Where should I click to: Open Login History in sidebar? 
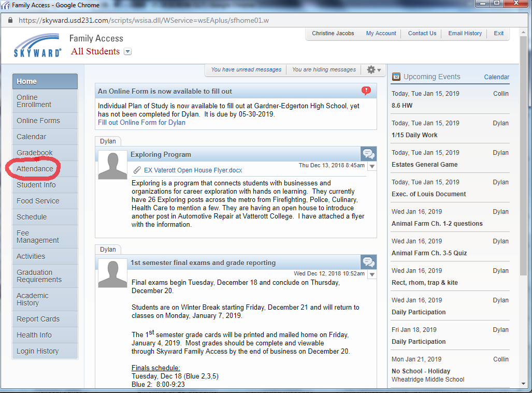pyautogui.click(x=45, y=351)
